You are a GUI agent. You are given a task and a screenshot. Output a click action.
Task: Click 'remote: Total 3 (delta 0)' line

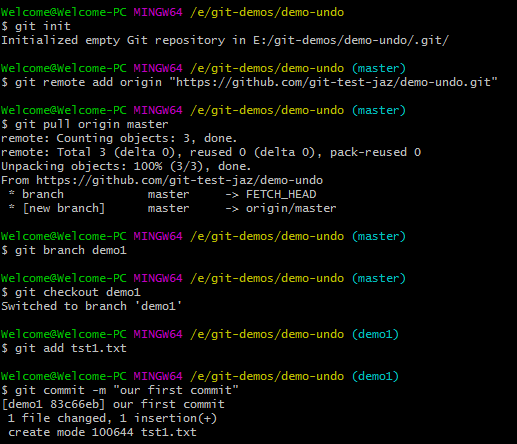coord(211,152)
